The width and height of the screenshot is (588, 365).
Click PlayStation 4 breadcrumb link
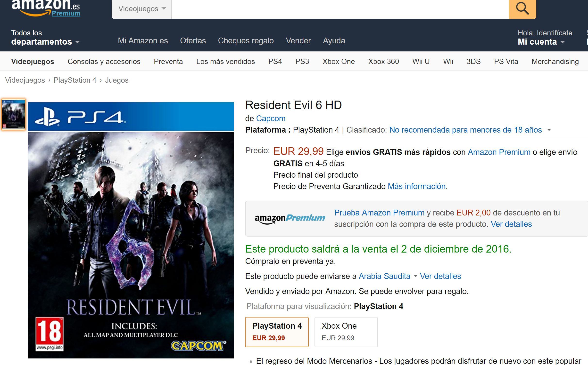pyautogui.click(x=75, y=80)
